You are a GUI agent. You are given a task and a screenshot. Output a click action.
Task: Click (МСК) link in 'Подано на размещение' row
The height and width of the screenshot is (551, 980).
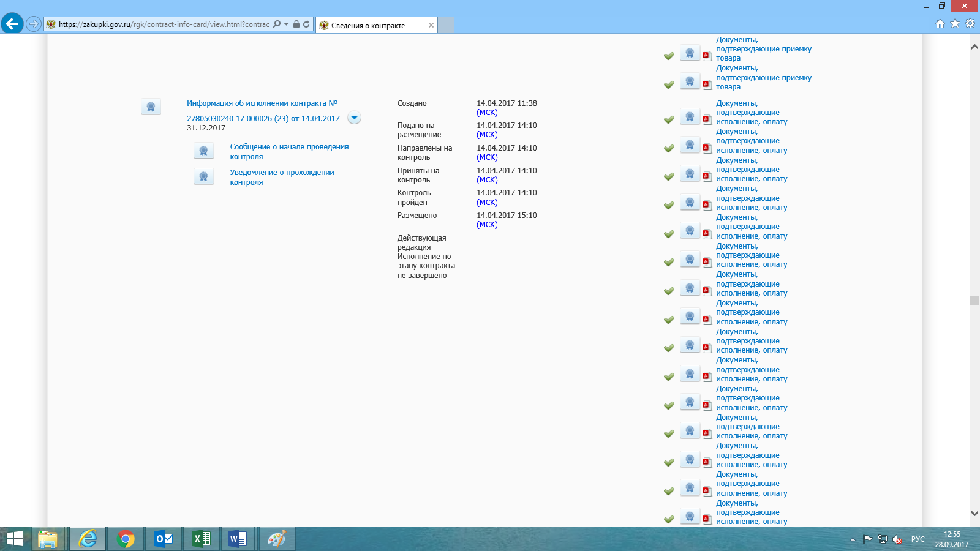[487, 135]
